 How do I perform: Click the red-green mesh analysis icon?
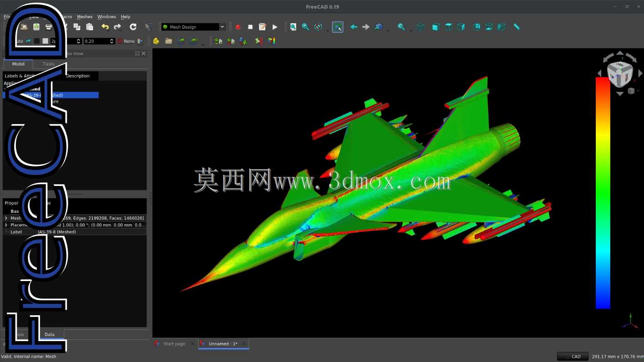coord(259,41)
